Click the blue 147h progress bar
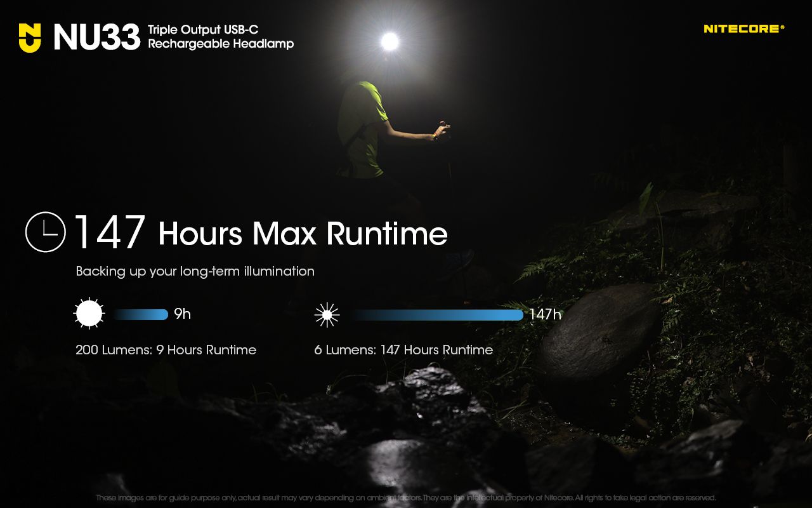 pos(438,313)
